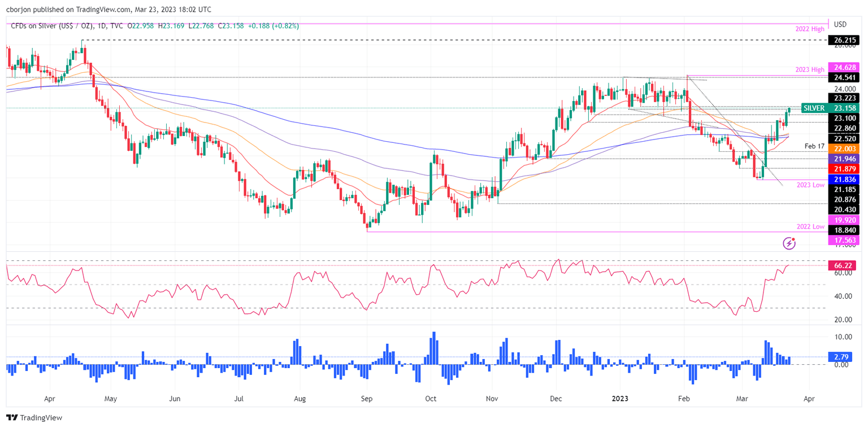Select the USD currency label on price axis
The image size is (868, 428).
coord(840,25)
